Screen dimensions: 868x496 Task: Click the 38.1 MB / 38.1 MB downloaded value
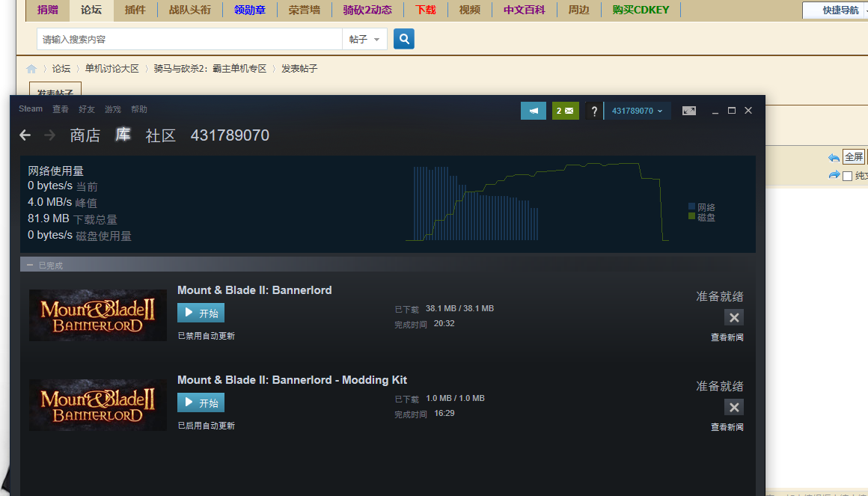click(x=459, y=308)
